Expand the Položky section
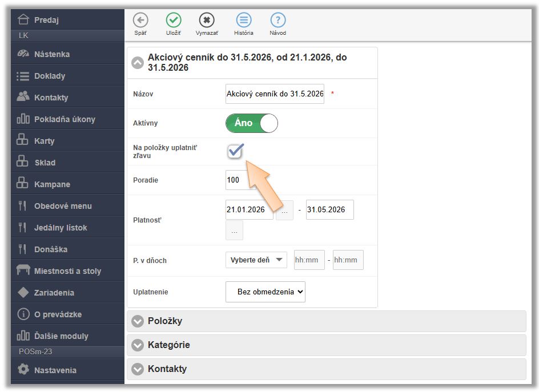The width and height of the screenshot is (539, 392). pyautogui.click(x=164, y=321)
